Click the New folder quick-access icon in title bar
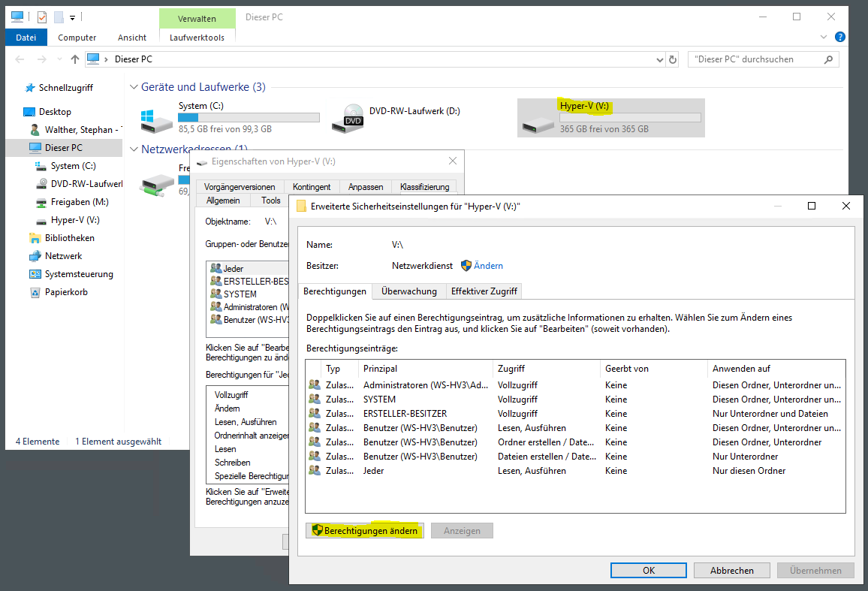Screen dimensions: 868x591 [x=59, y=17]
